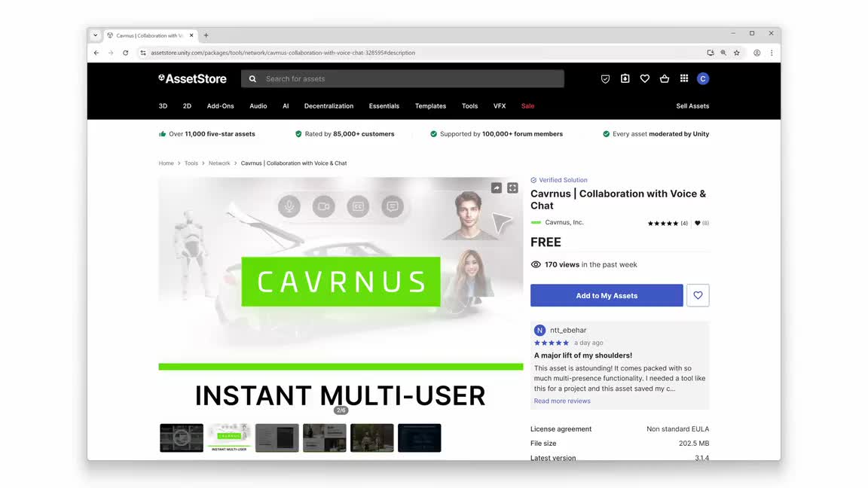Click the Sell Assets link
Screen dimensions: 868x488
point(692,105)
